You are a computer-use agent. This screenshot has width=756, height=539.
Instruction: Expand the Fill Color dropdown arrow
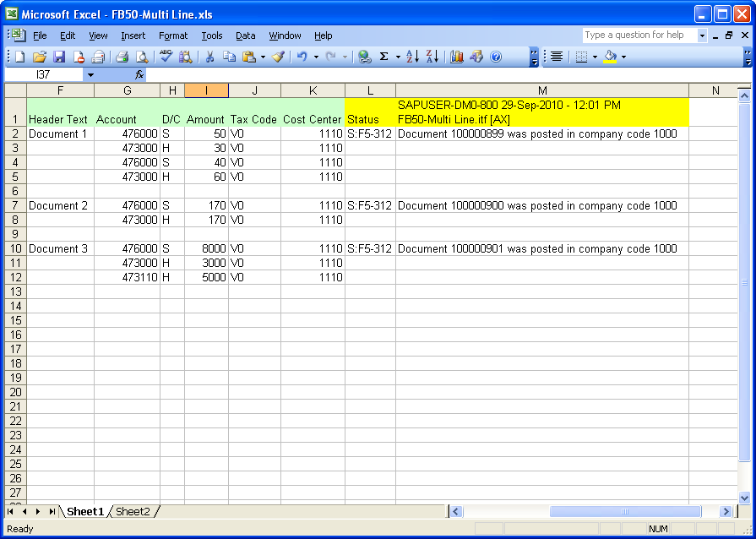(623, 57)
